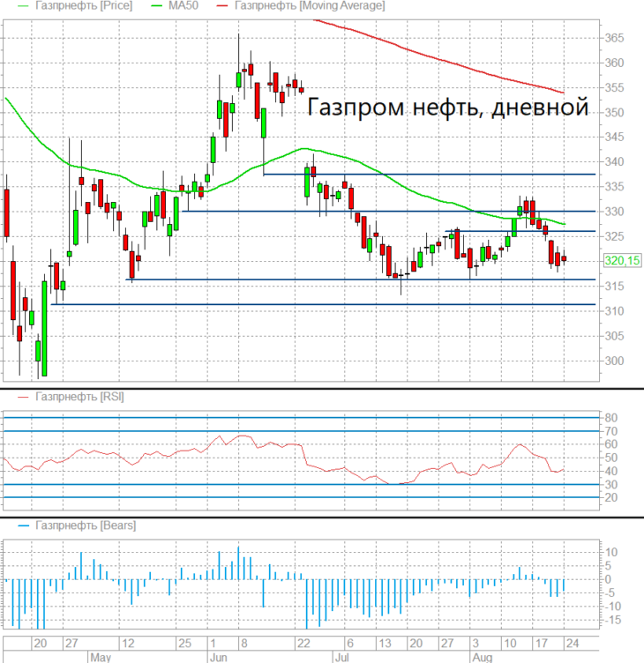644x663 pixels.
Task: Click the Газпрнефть [Bears] legend label
Action: (85, 525)
